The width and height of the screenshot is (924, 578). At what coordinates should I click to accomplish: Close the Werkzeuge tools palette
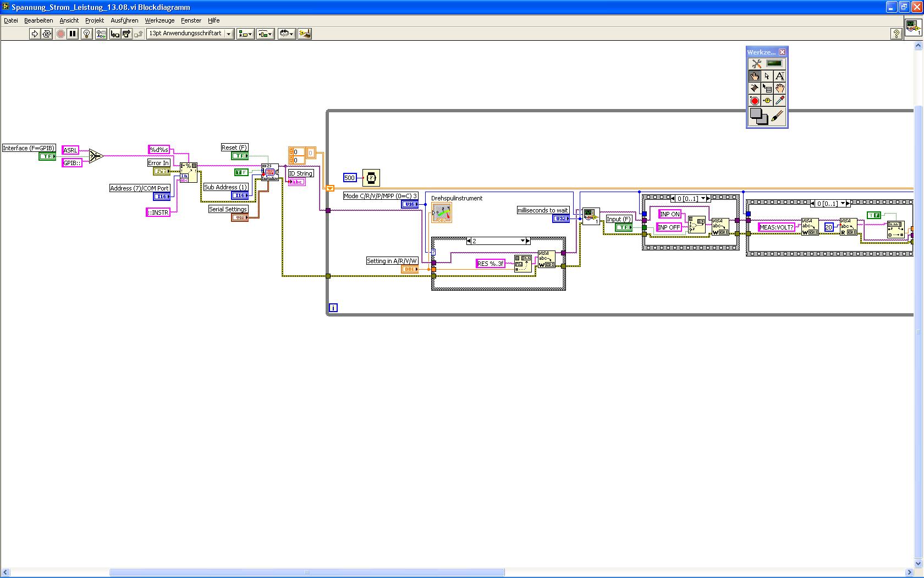click(782, 52)
